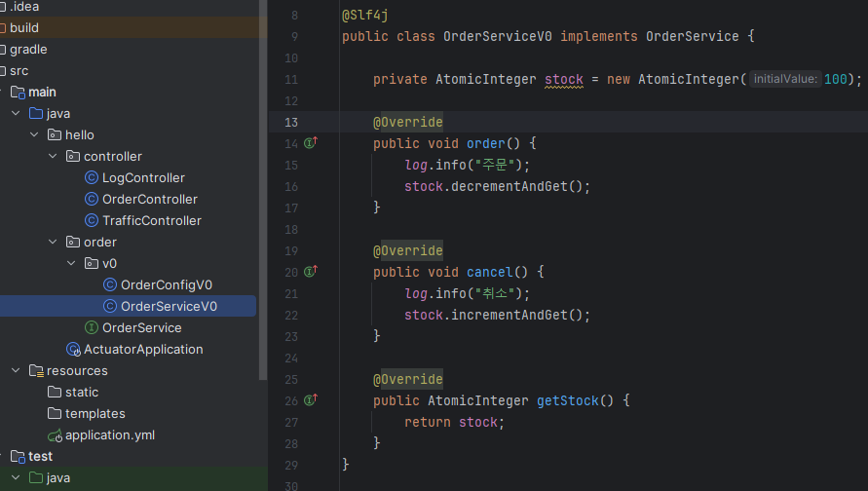Click incrementAndGet in the code

(509, 315)
